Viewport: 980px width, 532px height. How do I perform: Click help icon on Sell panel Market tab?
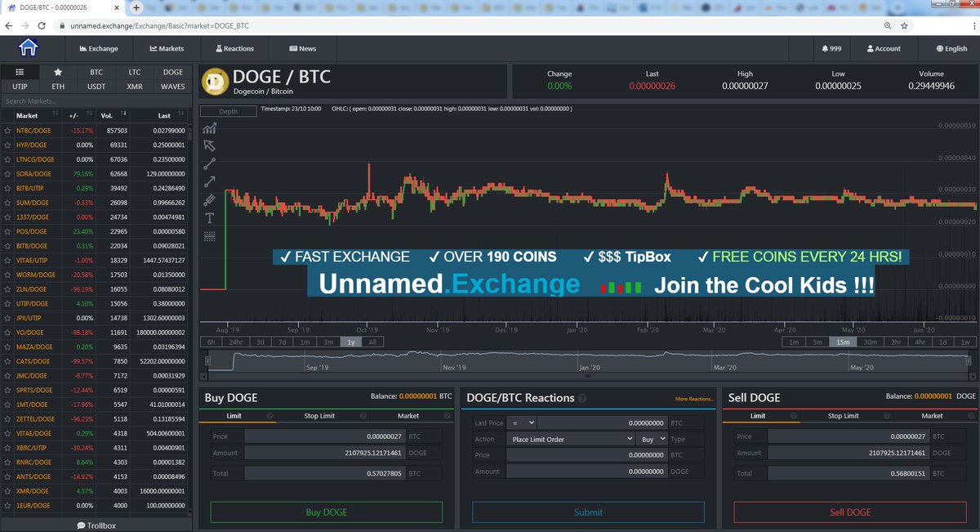970,416
